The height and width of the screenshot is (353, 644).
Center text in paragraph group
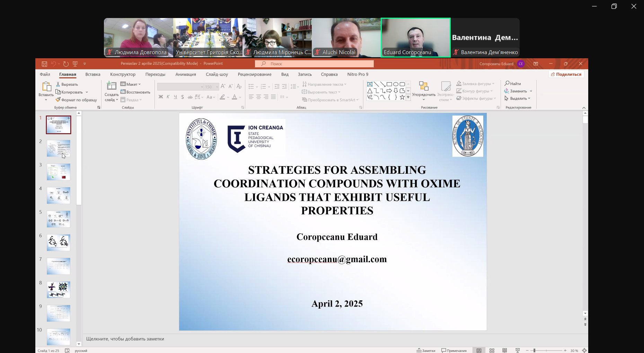pyautogui.click(x=258, y=97)
